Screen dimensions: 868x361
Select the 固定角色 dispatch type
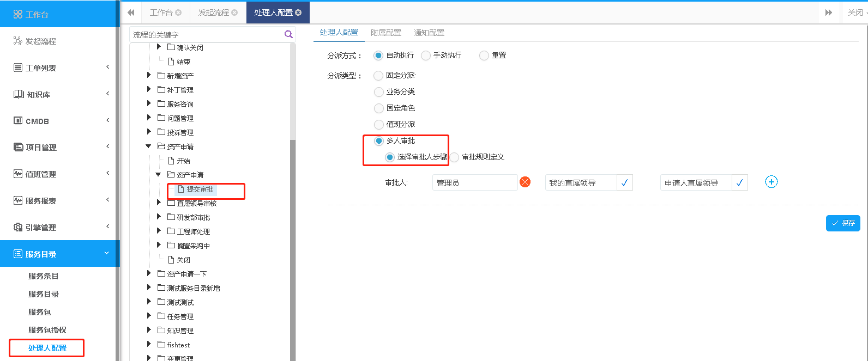(379, 108)
